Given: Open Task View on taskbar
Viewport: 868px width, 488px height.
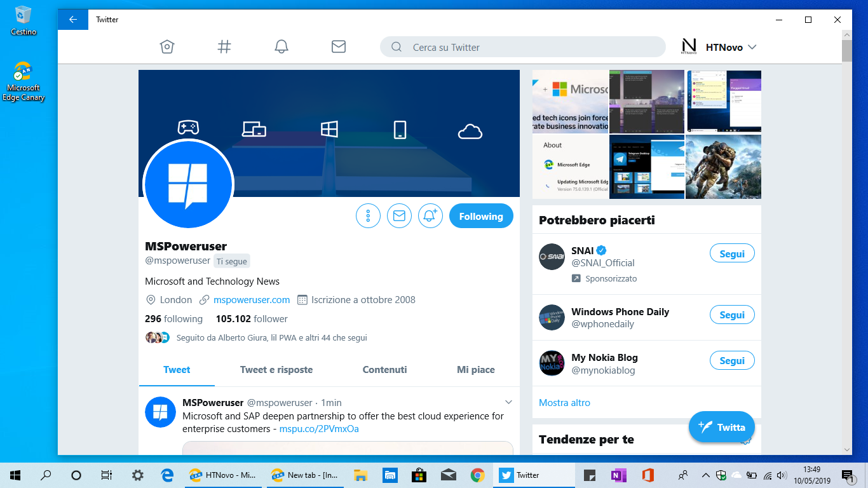Looking at the screenshot, I should point(107,475).
